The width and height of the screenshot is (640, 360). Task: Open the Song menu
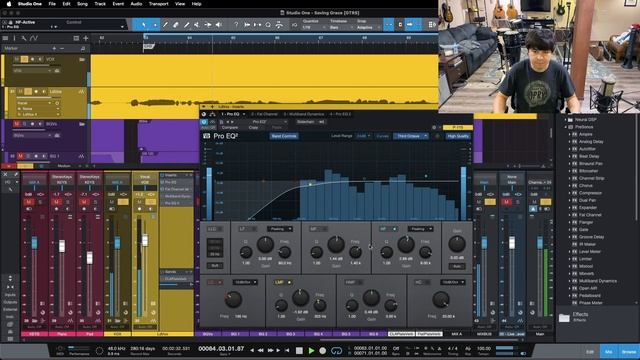pyautogui.click(x=82, y=4)
